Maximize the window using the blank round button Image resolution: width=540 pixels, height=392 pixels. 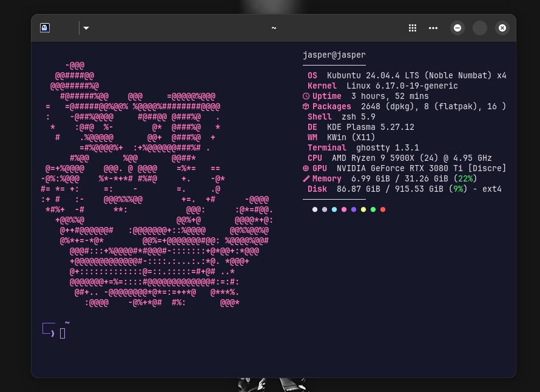tap(480, 28)
